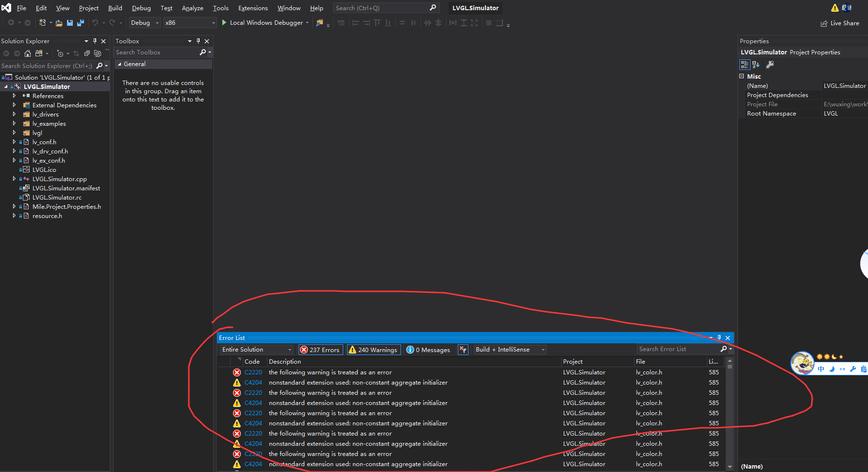Click Live Share in the top right
Screen dimensions: 868x472
840,23
